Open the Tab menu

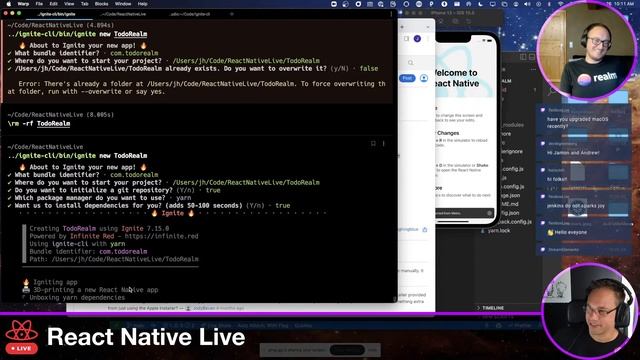[x=84, y=4]
